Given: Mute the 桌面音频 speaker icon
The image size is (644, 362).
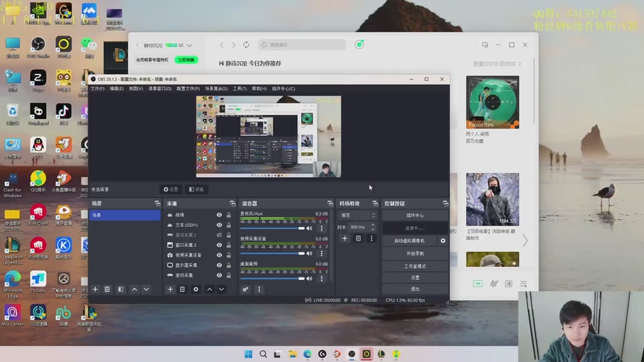Looking at the screenshot, I should (309, 278).
